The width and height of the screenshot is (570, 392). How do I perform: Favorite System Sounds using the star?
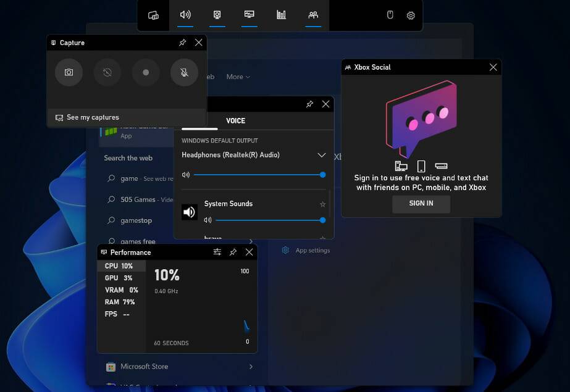pyautogui.click(x=322, y=204)
